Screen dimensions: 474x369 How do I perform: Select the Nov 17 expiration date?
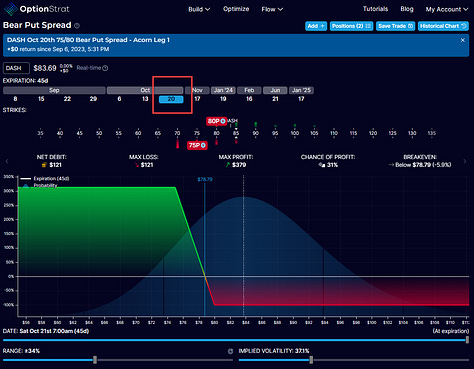(x=197, y=99)
